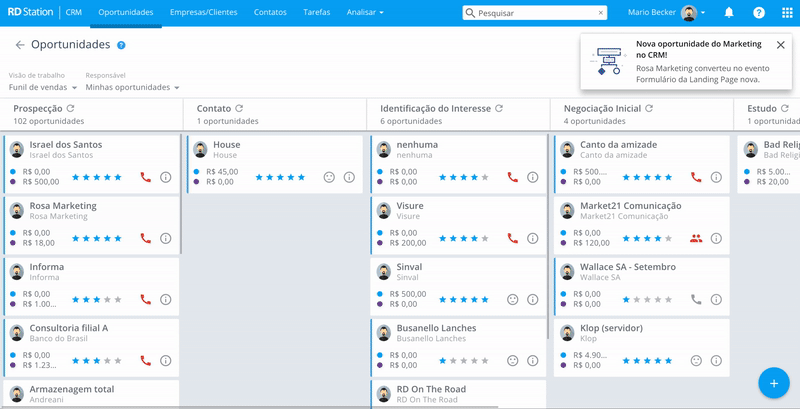Screen dimensions: 800x409
Task: Refresh the Prospecção column
Action: [x=70, y=108]
